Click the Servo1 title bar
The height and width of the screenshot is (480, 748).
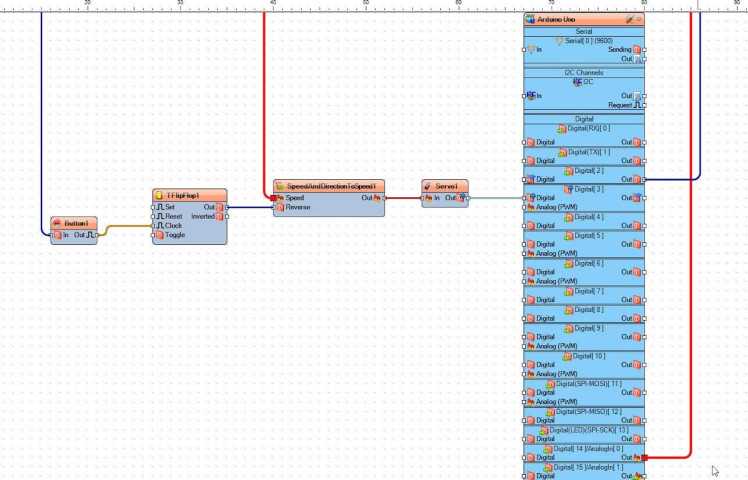point(445,186)
